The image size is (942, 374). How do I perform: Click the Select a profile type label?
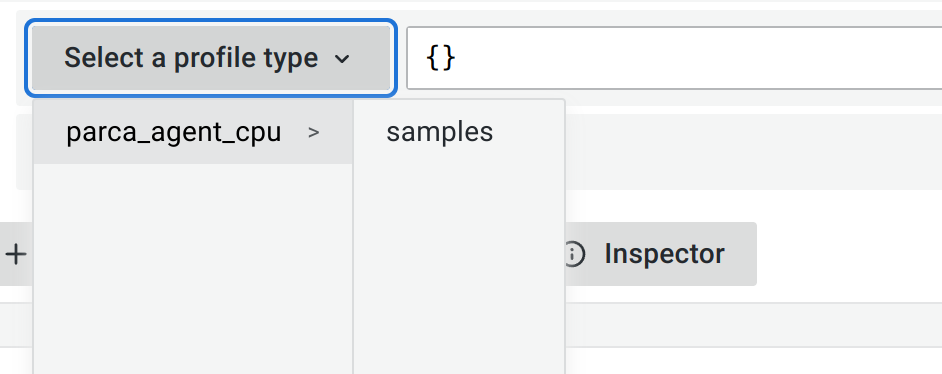pyautogui.click(x=191, y=58)
